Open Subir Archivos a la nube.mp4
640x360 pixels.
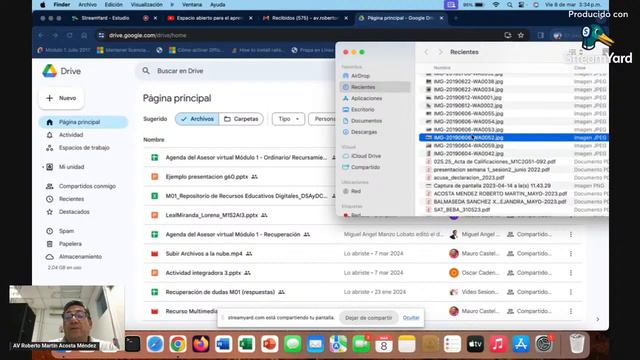click(204, 253)
